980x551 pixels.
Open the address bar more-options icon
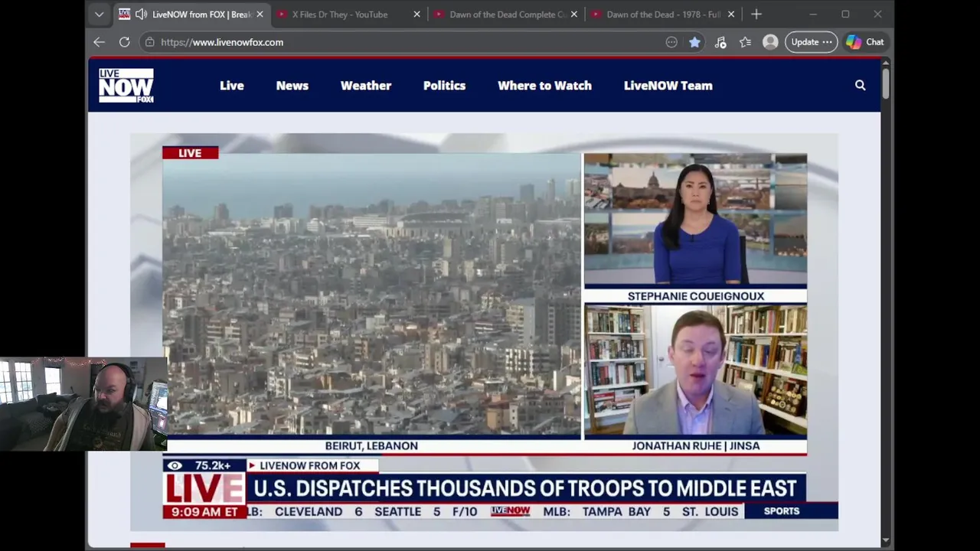tap(671, 42)
